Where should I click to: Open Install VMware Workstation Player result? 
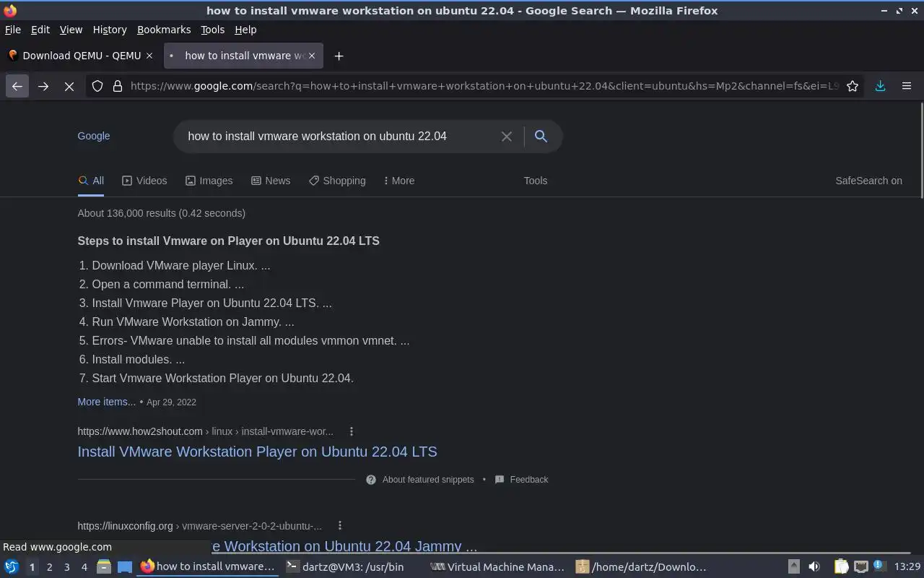click(257, 452)
